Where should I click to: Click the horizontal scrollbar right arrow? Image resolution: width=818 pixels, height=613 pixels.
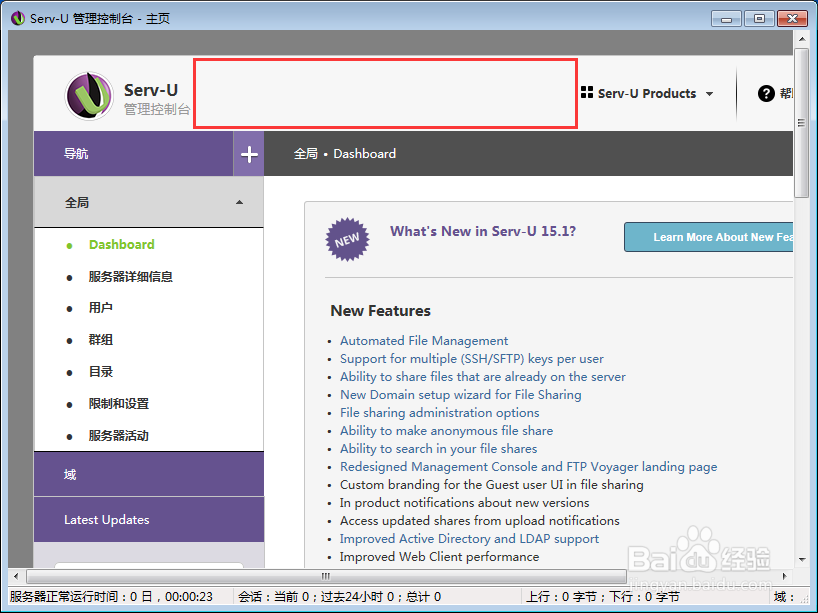(784, 576)
